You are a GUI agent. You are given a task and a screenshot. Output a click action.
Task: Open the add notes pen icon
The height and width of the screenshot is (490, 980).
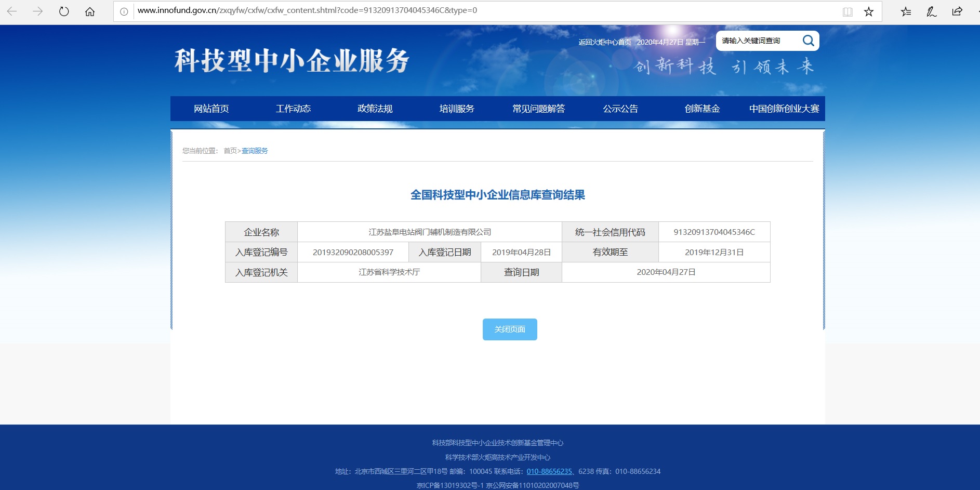[x=931, y=11]
